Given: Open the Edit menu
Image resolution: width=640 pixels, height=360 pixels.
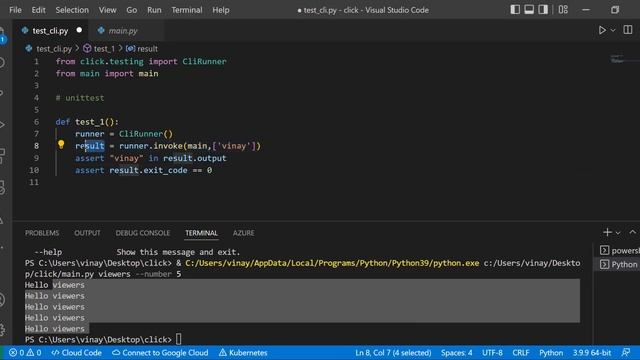Looking at the screenshot, I should 38,10.
